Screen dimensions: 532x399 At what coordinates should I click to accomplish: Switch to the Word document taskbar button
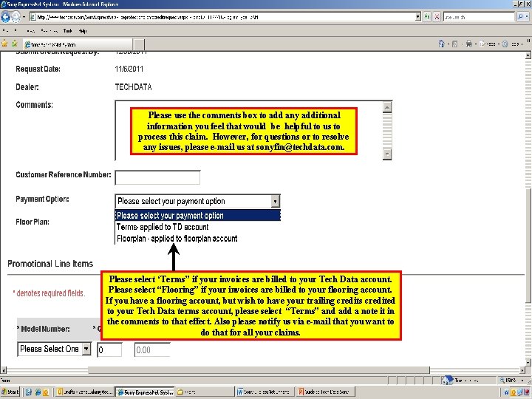coord(265,392)
